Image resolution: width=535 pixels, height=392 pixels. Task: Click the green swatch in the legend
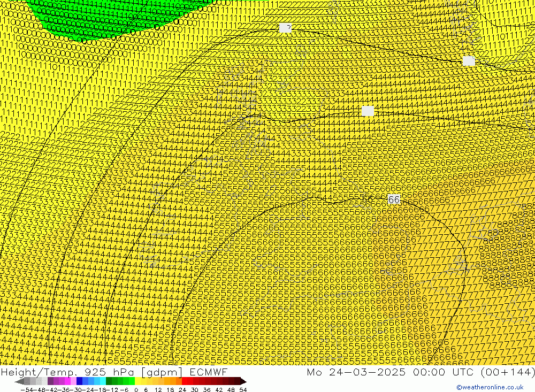(x=120, y=381)
